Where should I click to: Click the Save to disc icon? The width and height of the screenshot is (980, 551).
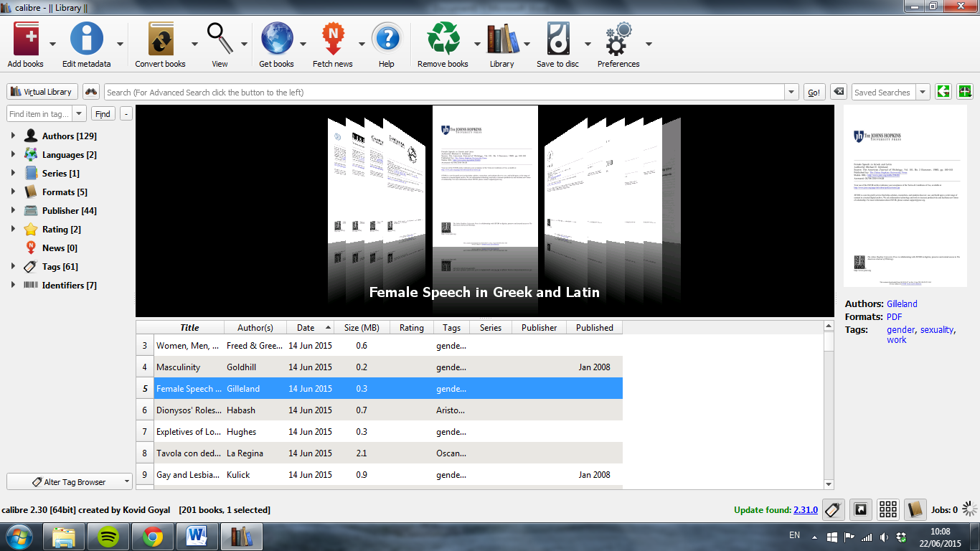[557, 39]
